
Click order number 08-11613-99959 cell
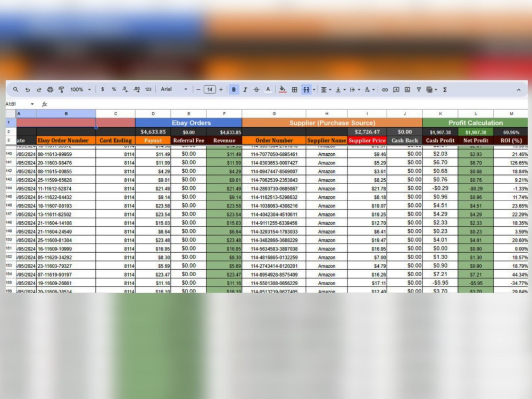(66, 154)
